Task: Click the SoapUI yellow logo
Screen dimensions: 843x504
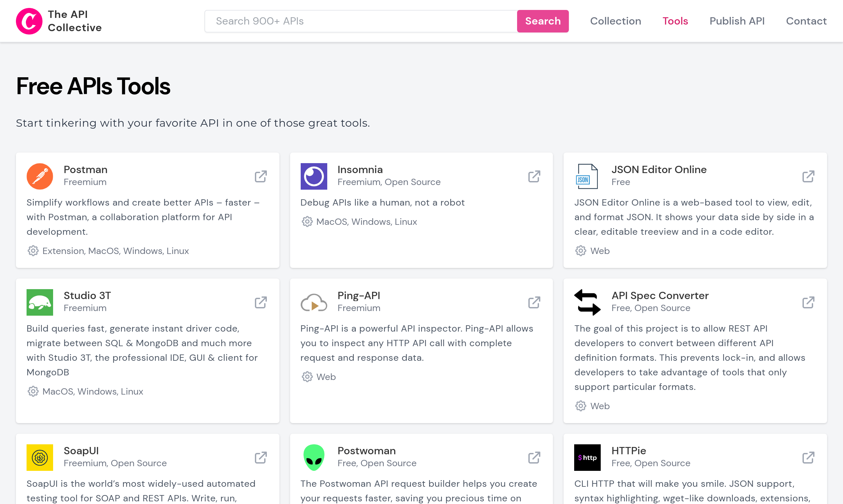Action: 40,457
